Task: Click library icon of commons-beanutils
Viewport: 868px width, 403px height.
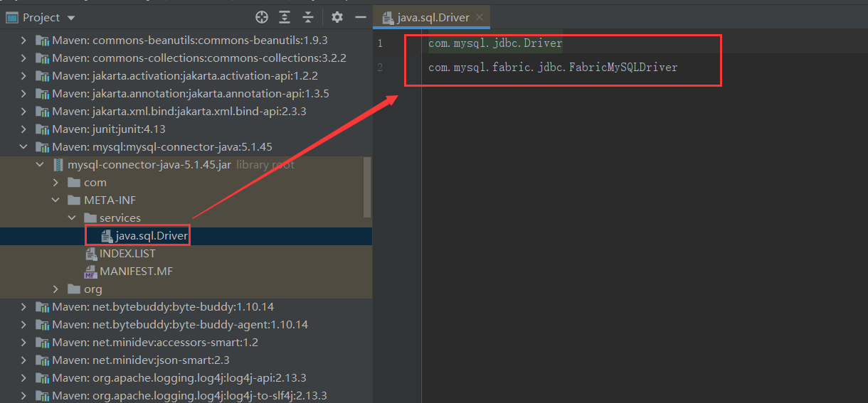Action: coord(42,40)
